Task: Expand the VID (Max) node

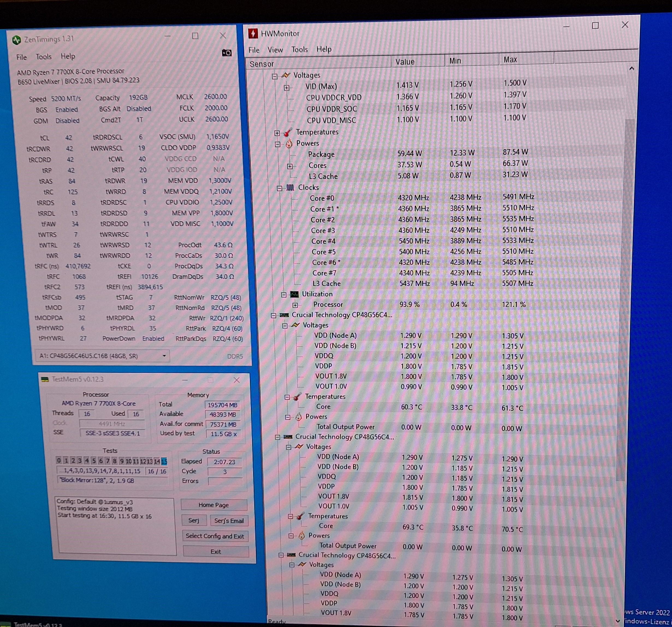Action: [x=287, y=88]
